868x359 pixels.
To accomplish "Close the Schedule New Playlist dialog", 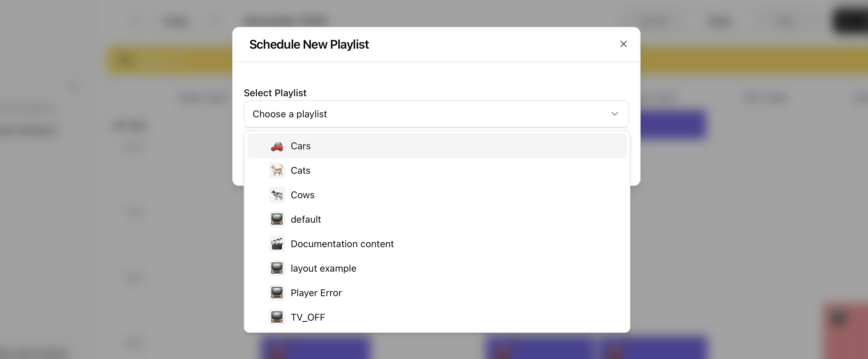I will [x=623, y=44].
